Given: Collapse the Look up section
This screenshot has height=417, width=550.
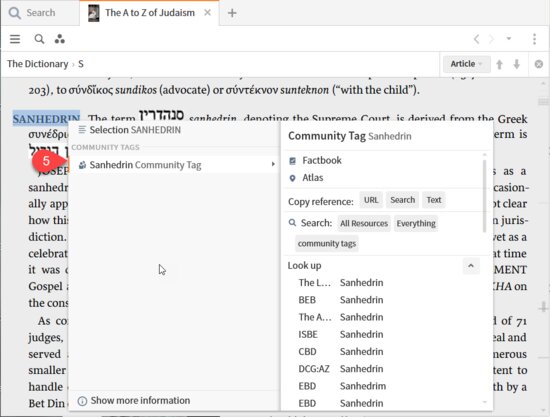Looking at the screenshot, I should pyautogui.click(x=471, y=266).
